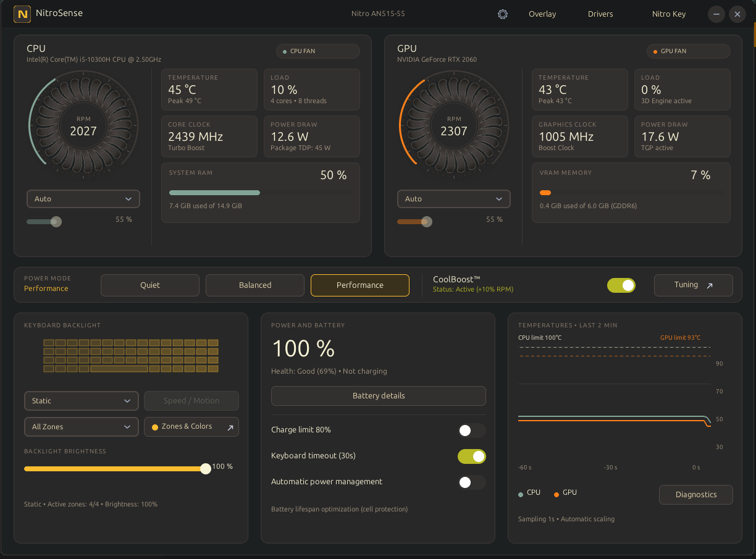Select the Balanced power mode
The image size is (756, 559).
pos(255,285)
